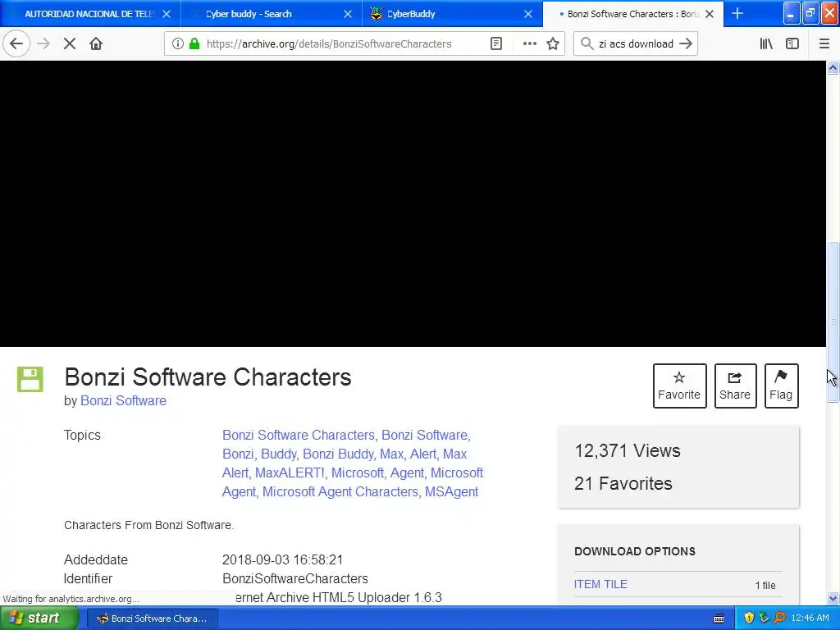Screen dimensions: 840x630
Task: Click the '12,371 Views' text
Action: click(628, 451)
